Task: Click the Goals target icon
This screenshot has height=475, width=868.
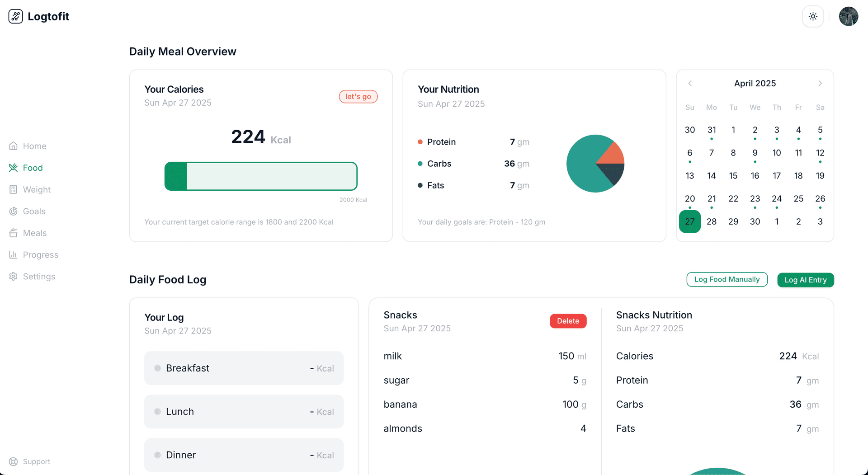Action: coord(14,211)
